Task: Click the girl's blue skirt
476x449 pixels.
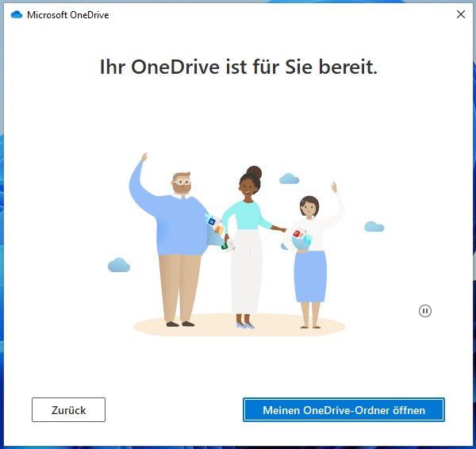Action: click(310, 276)
